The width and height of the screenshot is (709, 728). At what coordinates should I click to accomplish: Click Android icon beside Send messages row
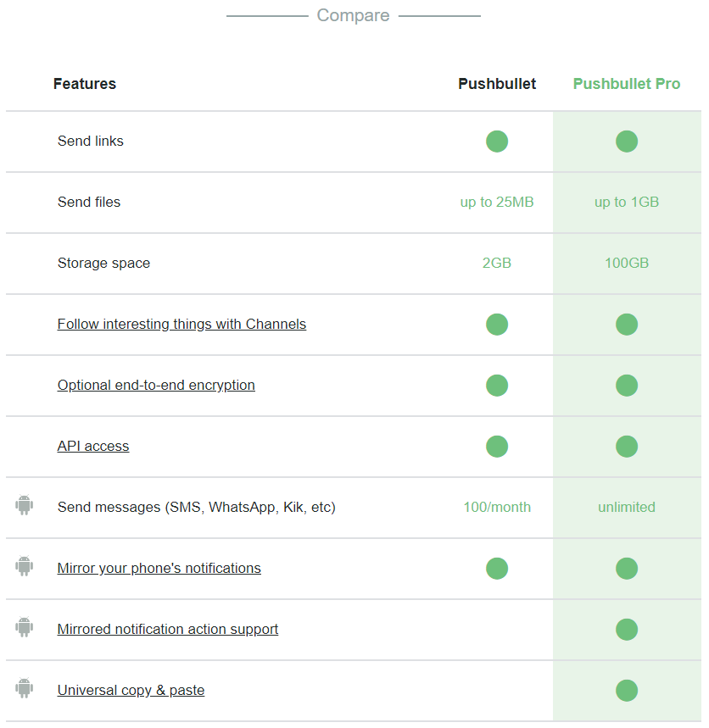(24, 504)
